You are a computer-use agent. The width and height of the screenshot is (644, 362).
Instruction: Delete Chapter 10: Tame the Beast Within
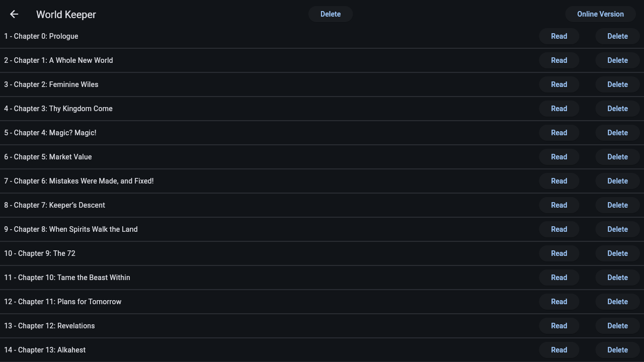coord(617,278)
